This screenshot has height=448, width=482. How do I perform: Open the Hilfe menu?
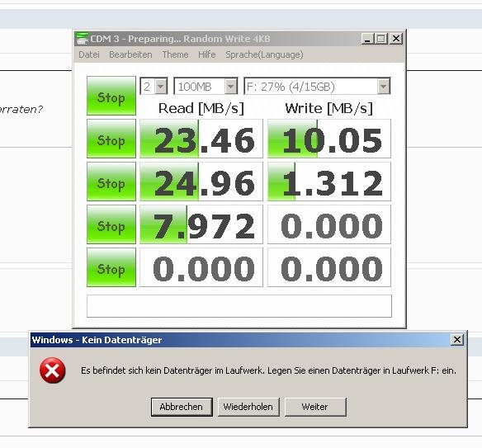[206, 54]
